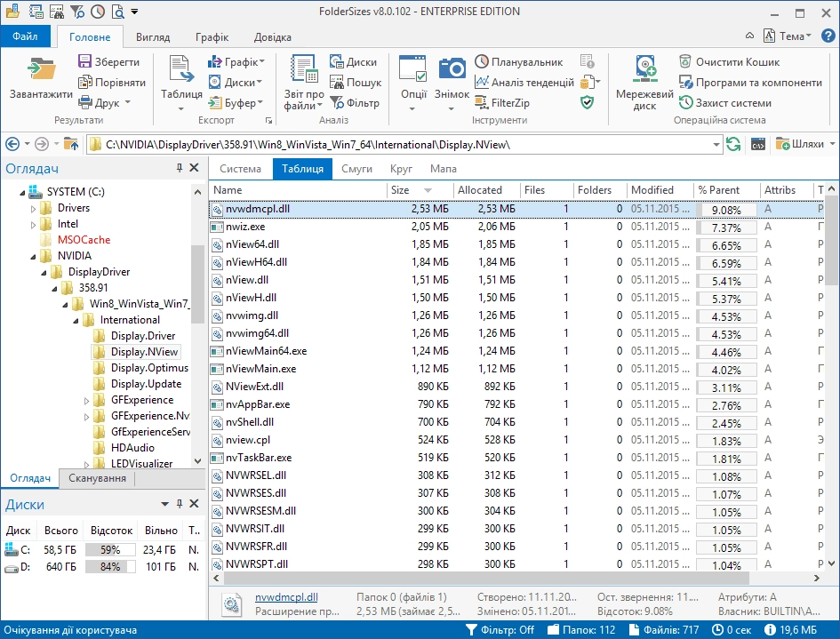The image size is (840, 639).
Task: Toggle Фільтр: Off in status bar
Action: (500, 630)
